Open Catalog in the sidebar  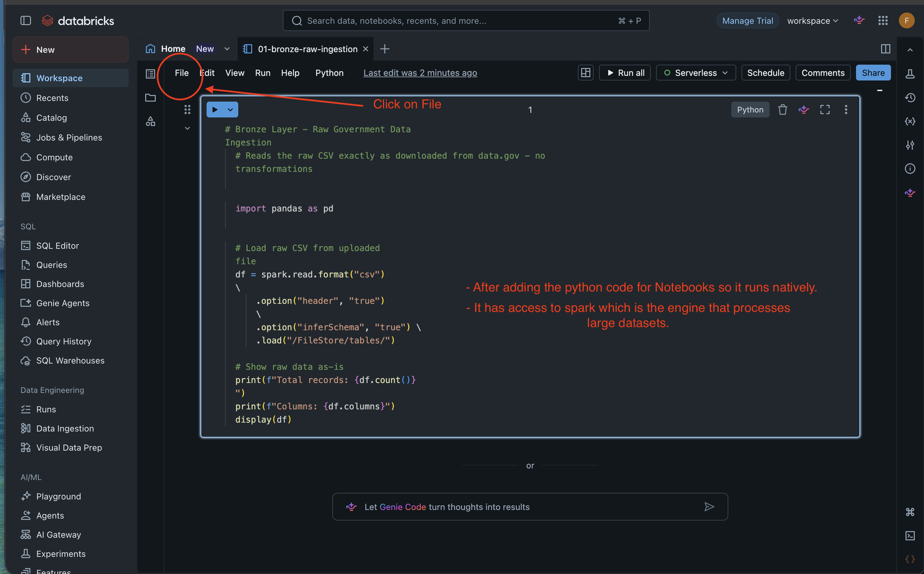point(71,118)
